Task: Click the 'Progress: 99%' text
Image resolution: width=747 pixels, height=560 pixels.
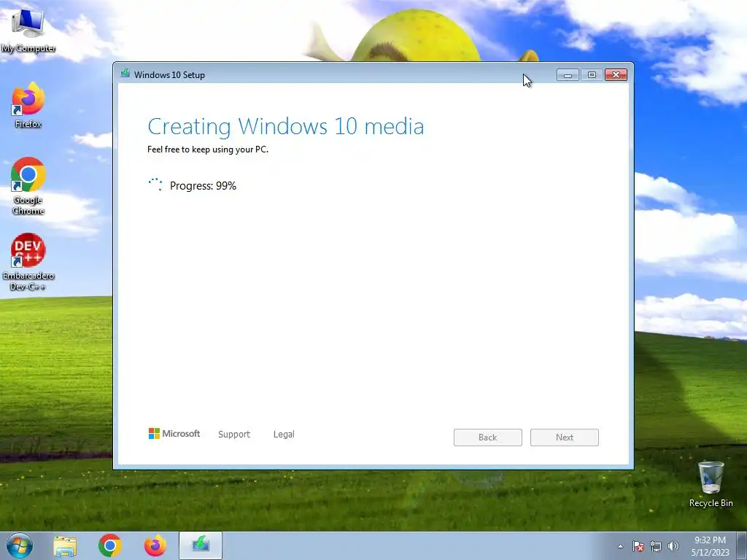Action: pyautogui.click(x=203, y=186)
